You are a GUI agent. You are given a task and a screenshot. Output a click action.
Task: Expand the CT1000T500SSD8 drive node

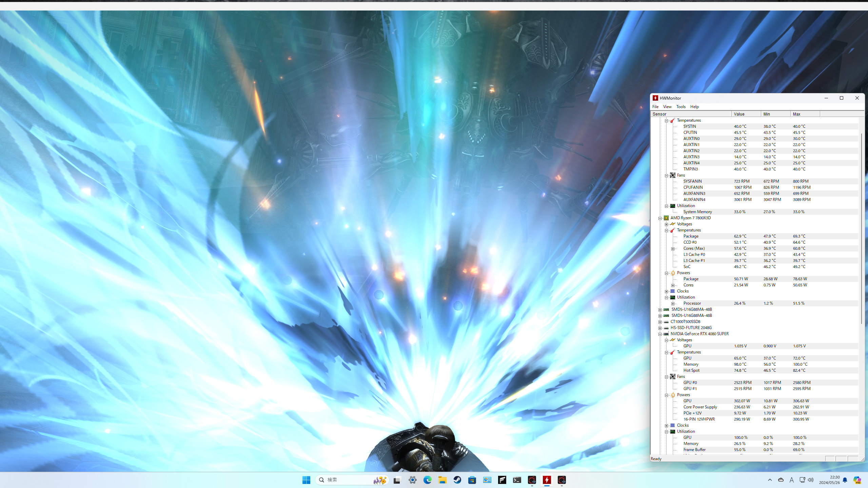(660, 322)
